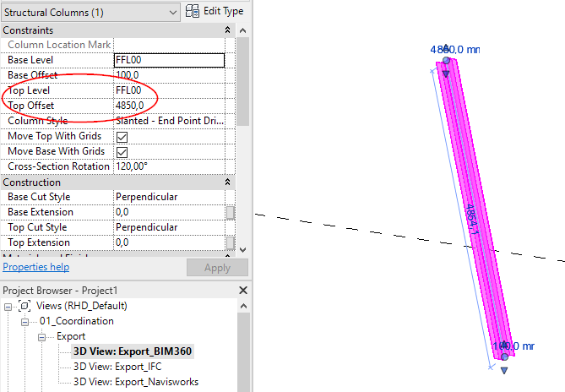Click the Edit Type icon
Viewport: 565px width, 392px height.
[x=192, y=12]
